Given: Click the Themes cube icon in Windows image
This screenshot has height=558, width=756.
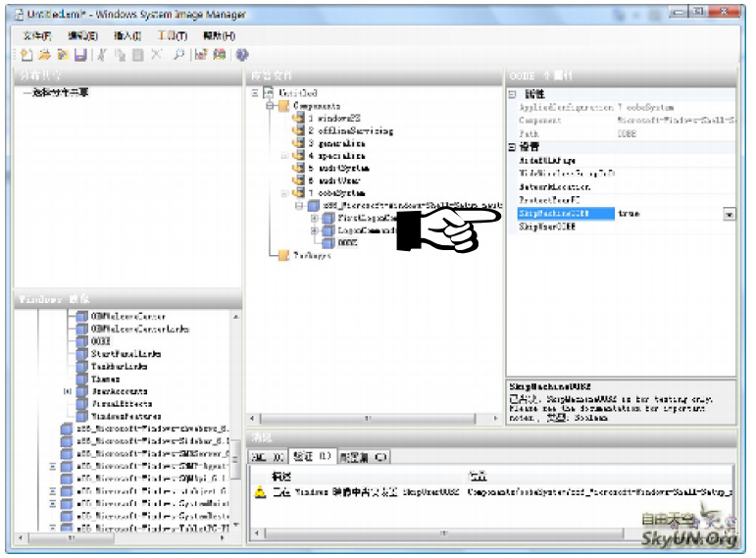Looking at the screenshot, I should pyautogui.click(x=82, y=379).
